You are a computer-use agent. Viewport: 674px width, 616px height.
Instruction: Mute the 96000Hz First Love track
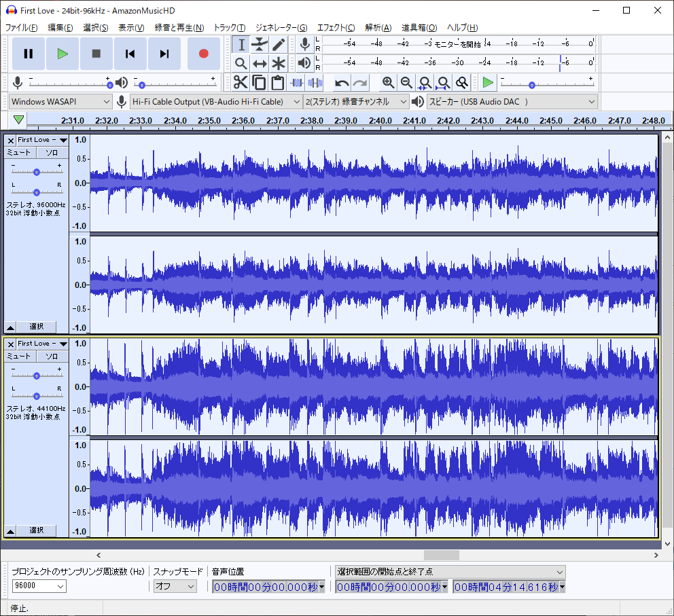(19, 153)
